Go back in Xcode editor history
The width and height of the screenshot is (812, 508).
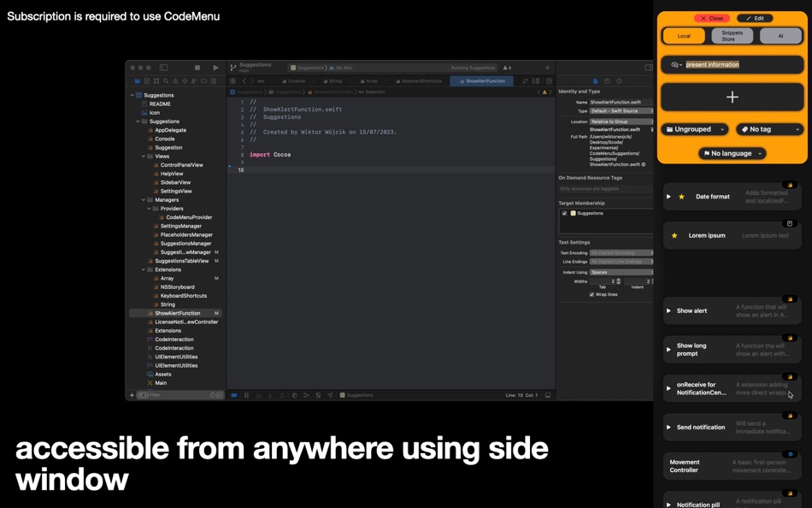pos(244,81)
